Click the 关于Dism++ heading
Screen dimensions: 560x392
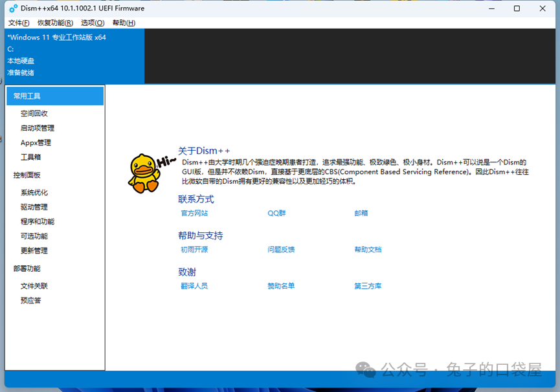205,151
